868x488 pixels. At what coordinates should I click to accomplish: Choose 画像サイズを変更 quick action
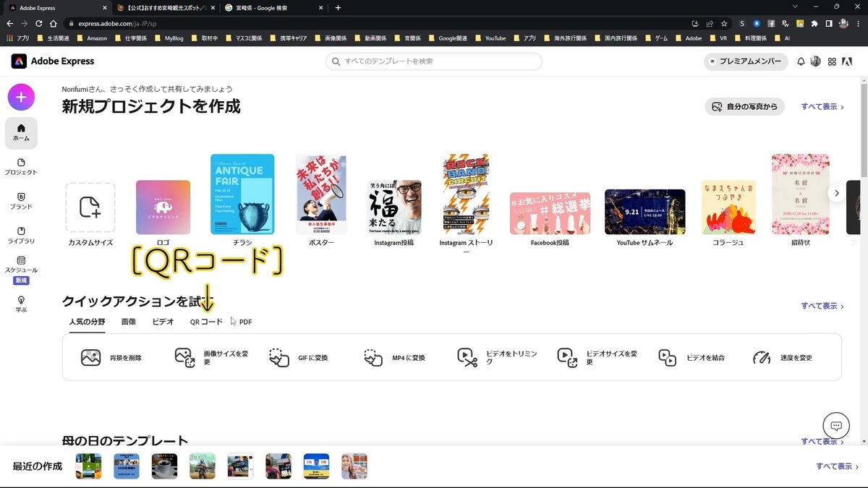click(x=213, y=357)
